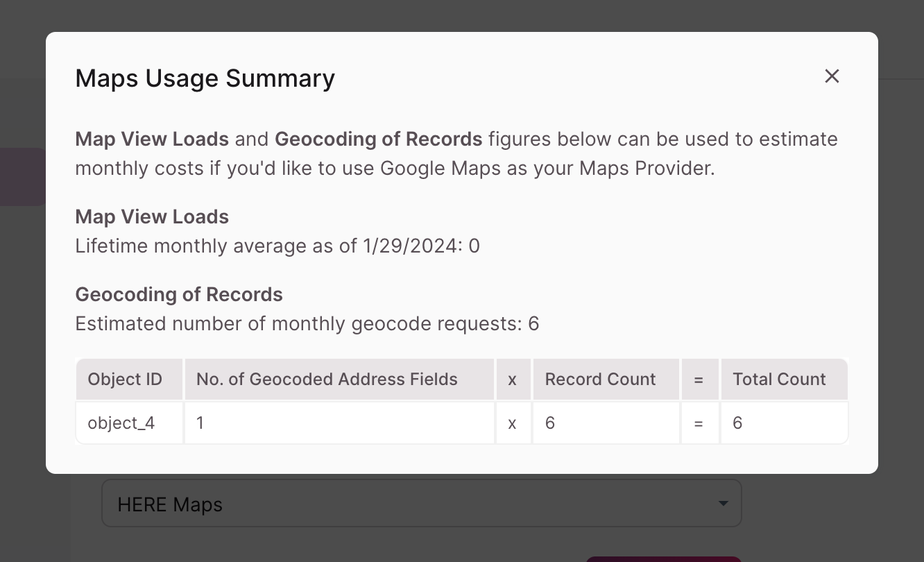Open the HERE Maps provider dropdown

point(420,504)
